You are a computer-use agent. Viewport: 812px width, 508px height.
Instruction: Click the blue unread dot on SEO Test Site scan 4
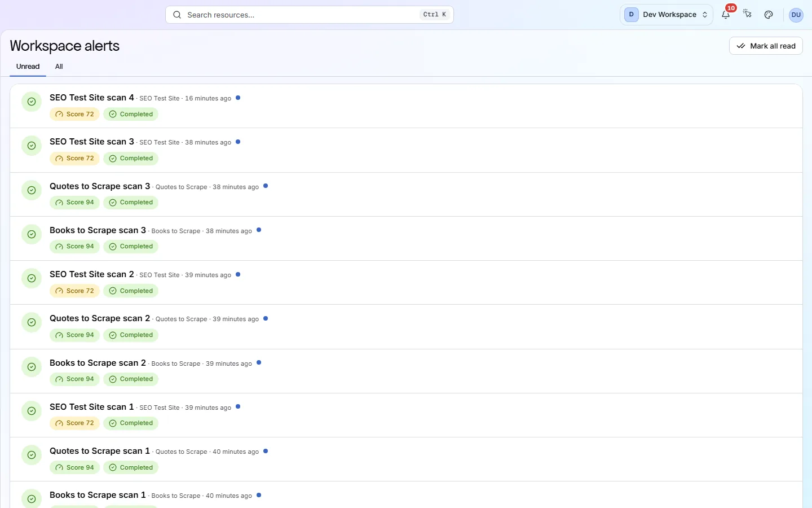(238, 98)
